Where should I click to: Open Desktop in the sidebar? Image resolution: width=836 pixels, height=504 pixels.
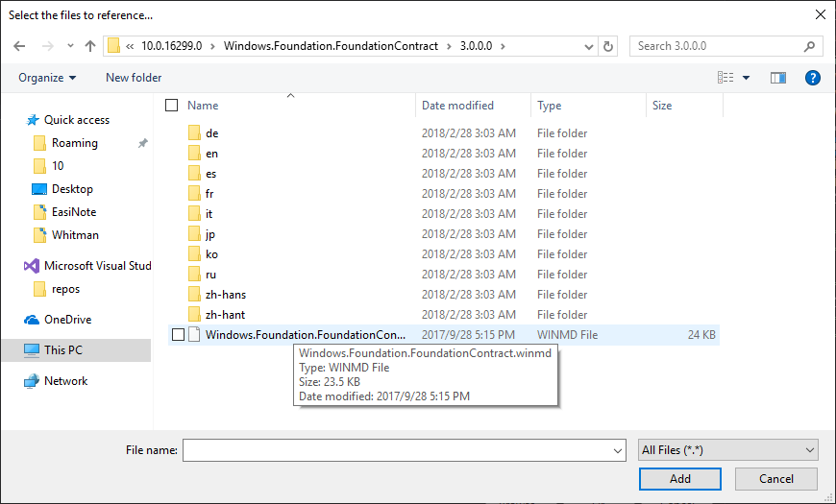click(72, 189)
